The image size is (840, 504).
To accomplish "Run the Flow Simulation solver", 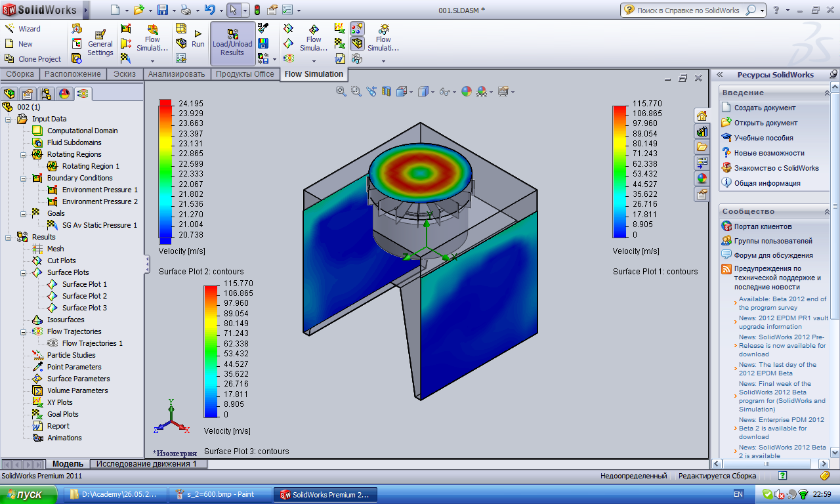I will coord(198,39).
